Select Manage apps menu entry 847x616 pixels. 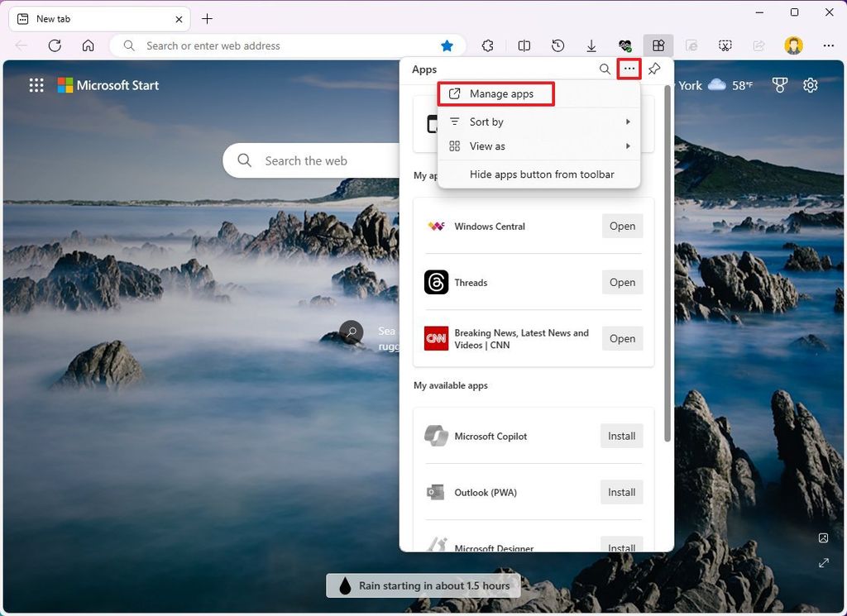[495, 93]
